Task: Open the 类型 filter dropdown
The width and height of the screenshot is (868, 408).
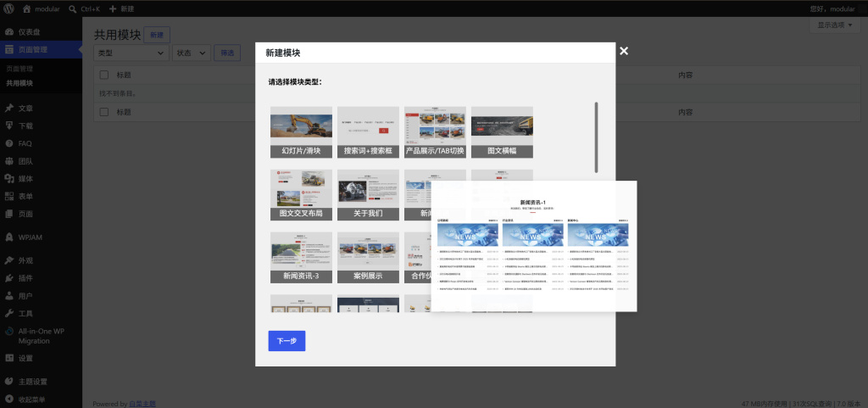Action: coord(131,53)
